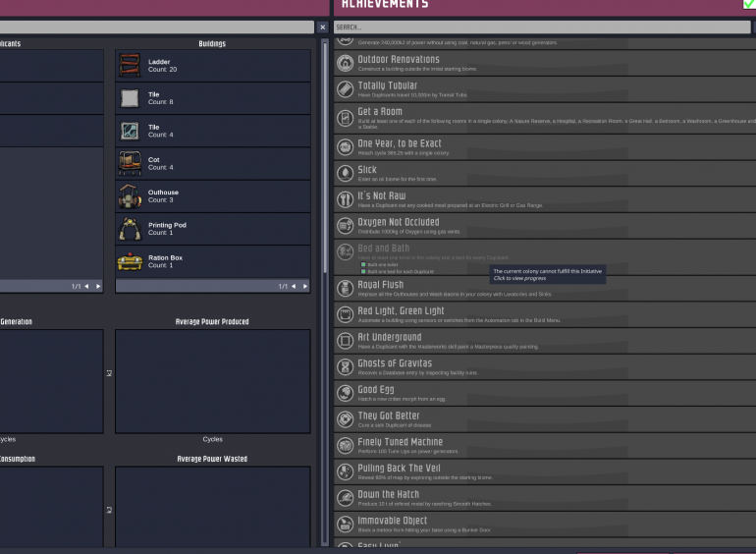Click the Good Egg title text

376,390
